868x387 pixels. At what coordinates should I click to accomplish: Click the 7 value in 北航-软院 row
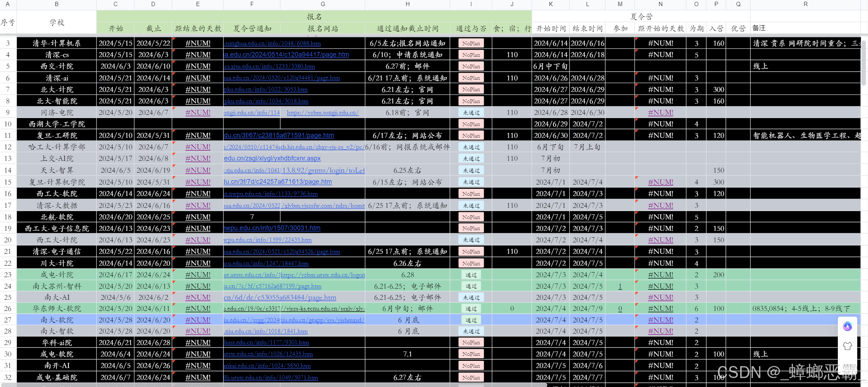pos(252,217)
